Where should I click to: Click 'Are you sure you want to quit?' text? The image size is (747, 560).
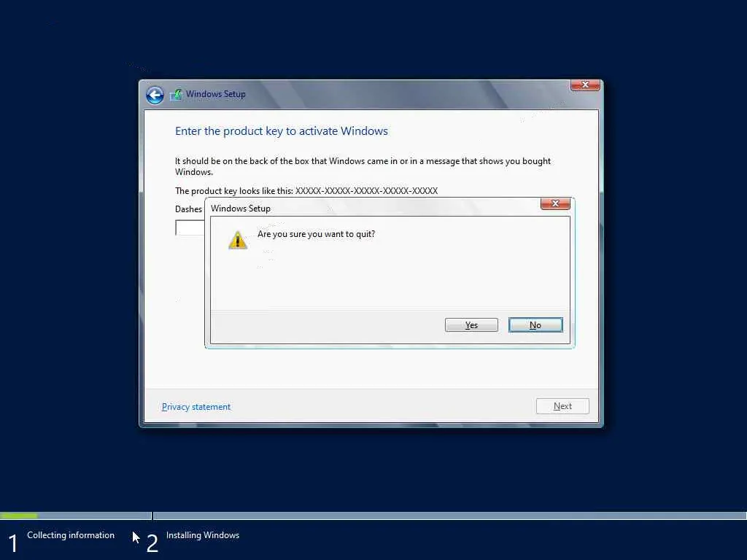click(317, 234)
